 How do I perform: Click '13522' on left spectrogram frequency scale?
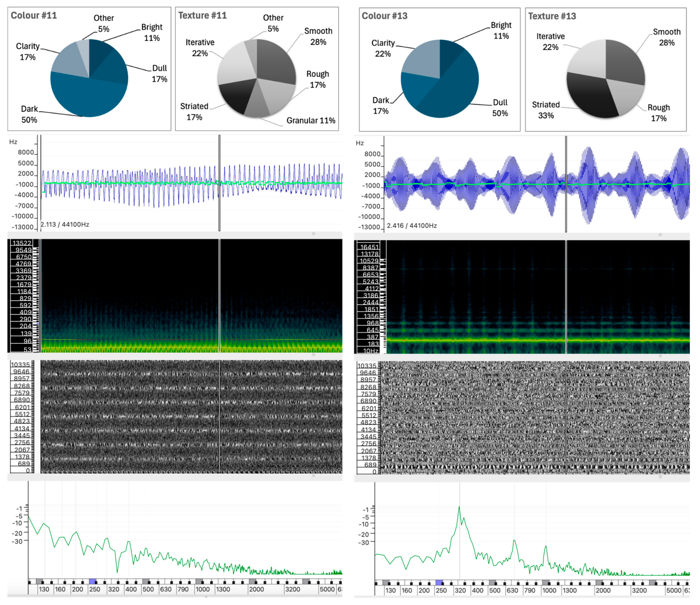[22, 243]
